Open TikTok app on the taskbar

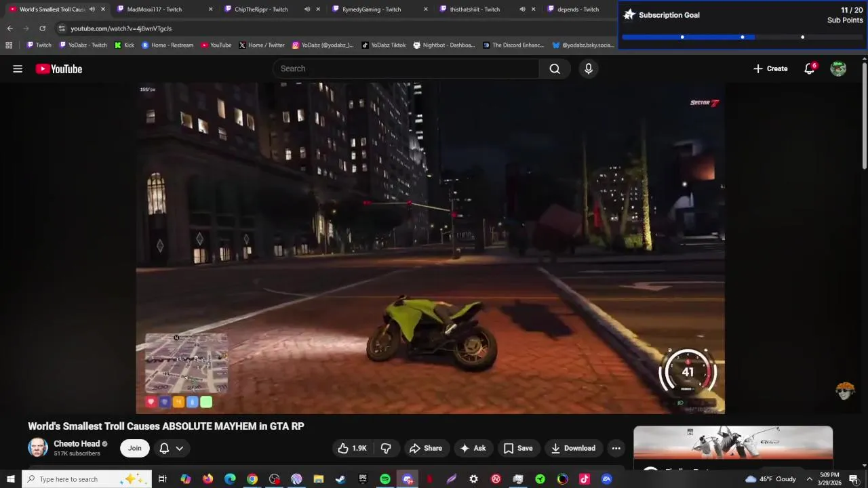585,479
